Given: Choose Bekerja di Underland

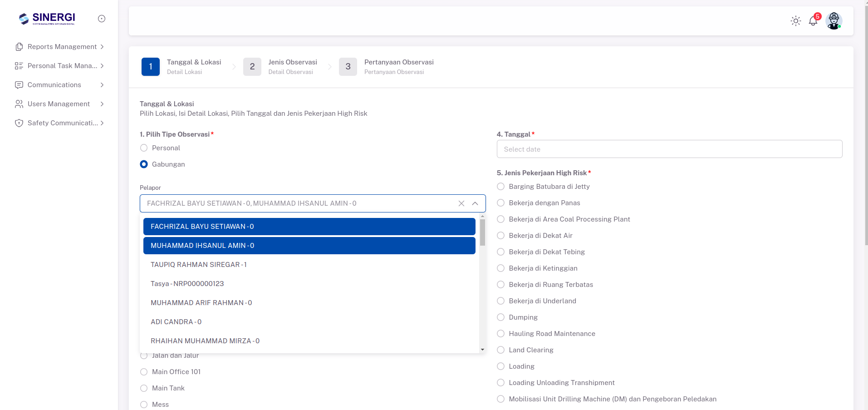Looking at the screenshot, I should tap(501, 301).
